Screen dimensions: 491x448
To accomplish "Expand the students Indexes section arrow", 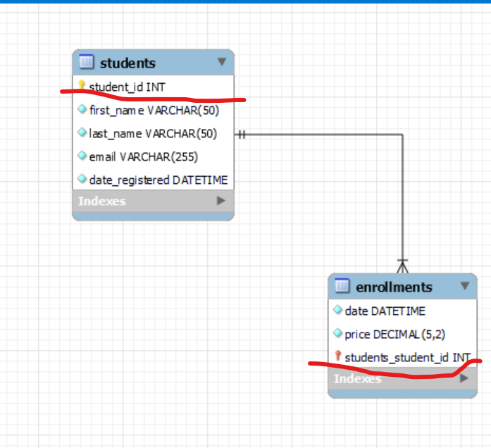I will (x=221, y=201).
